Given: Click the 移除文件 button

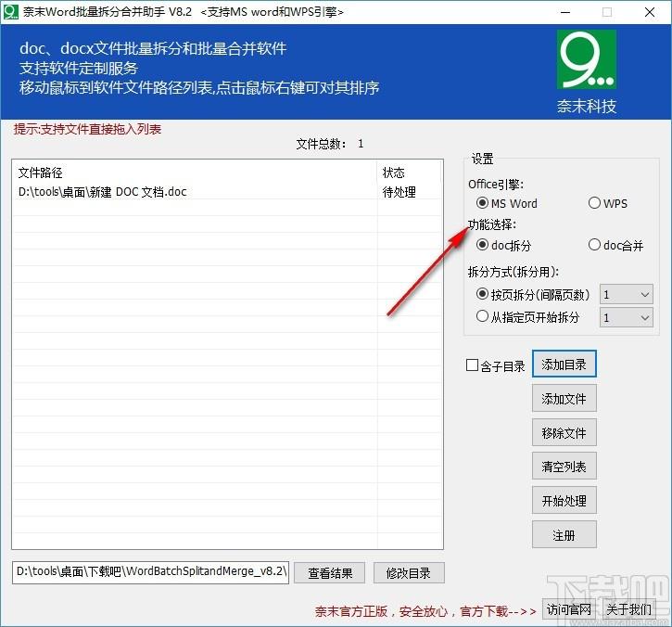Looking at the screenshot, I should [564, 433].
